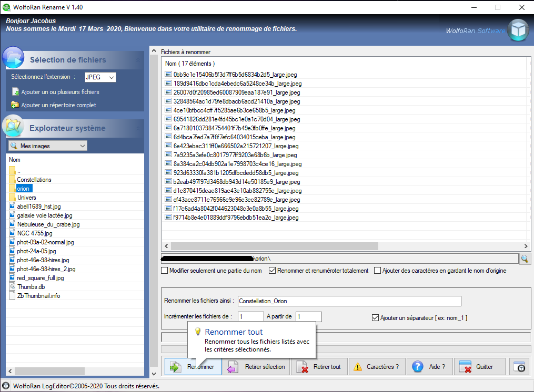Open Aide ? help button
534x392 pixels.
point(429,367)
